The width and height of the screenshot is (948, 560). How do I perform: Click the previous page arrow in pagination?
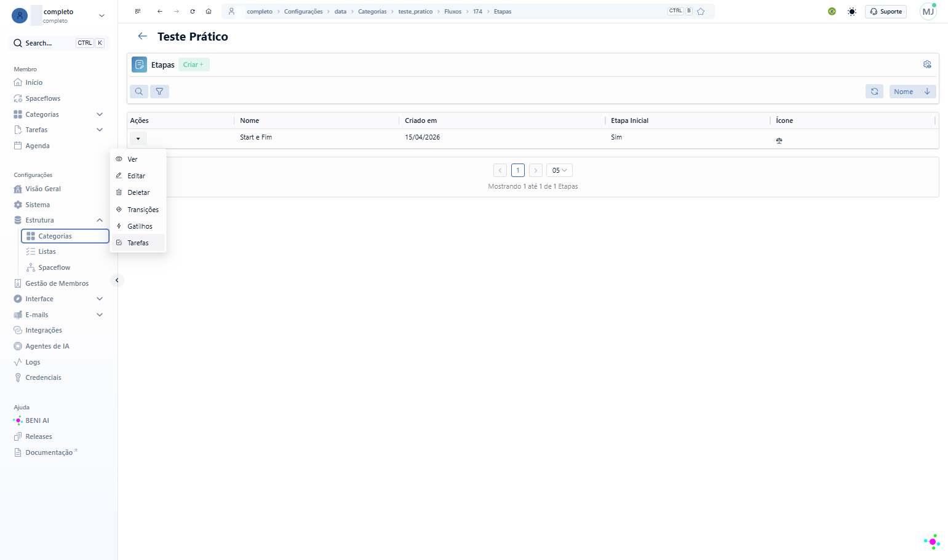click(500, 170)
